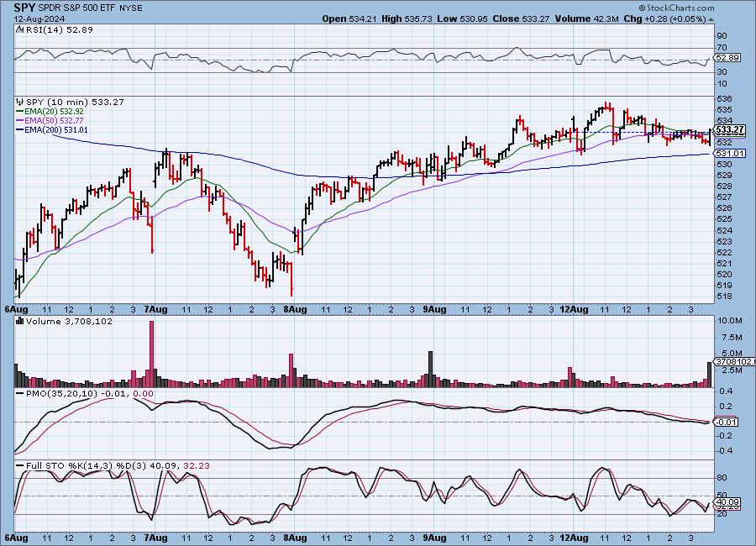
Task: Click the green EMA(20) line swatch
Action: coord(20,112)
